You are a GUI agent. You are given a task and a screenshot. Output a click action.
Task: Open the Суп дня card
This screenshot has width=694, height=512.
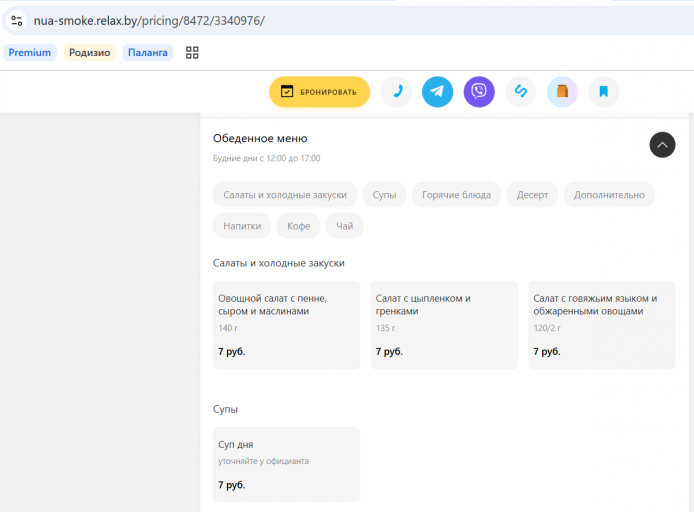(x=286, y=464)
